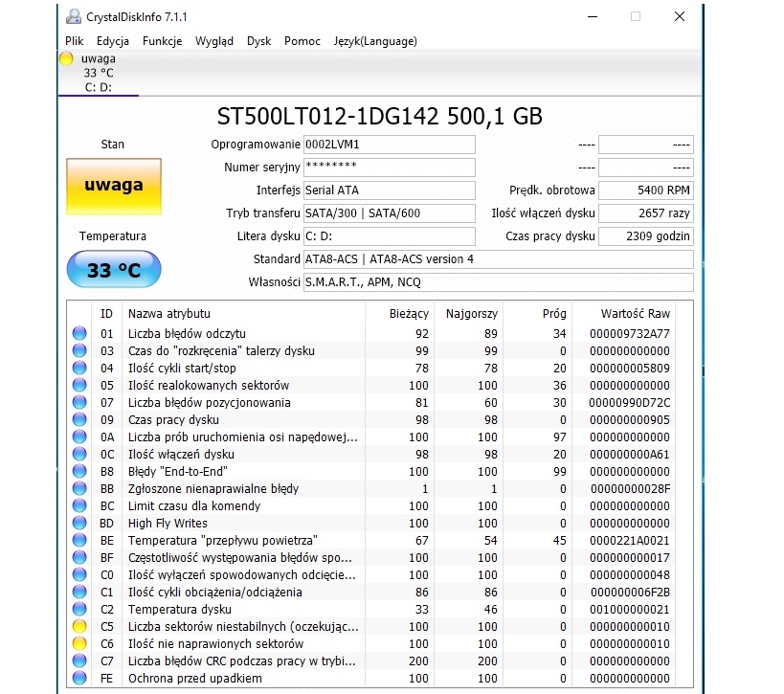Open the Funkcje menu
The width and height of the screenshot is (784, 694).
click(162, 41)
